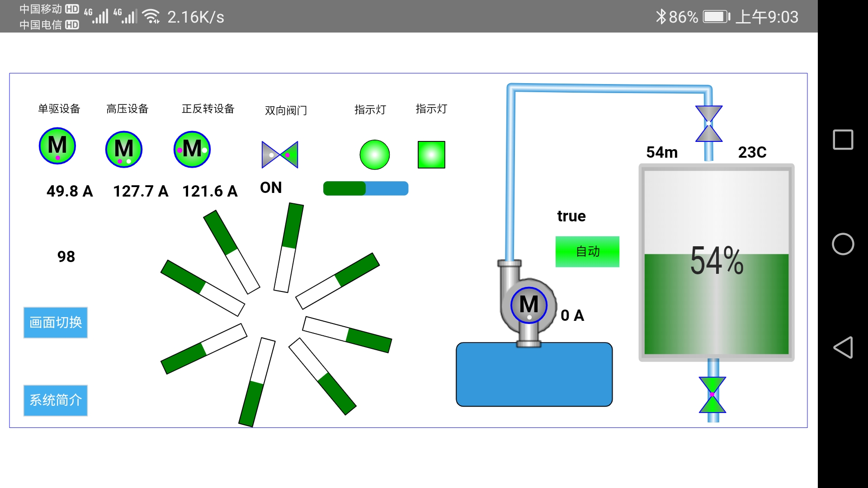The height and width of the screenshot is (488, 868).
Task: Click the 49.8 A current reading
Action: 70,191
